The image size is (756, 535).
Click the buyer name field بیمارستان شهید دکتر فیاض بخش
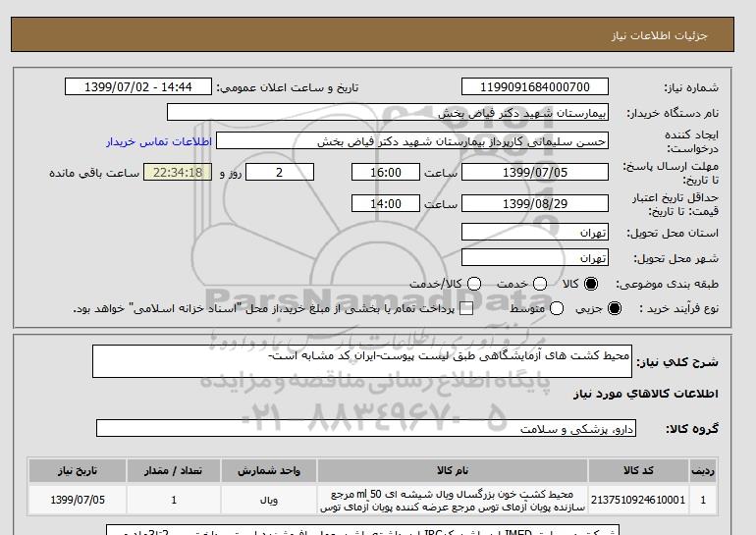(x=388, y=112)
